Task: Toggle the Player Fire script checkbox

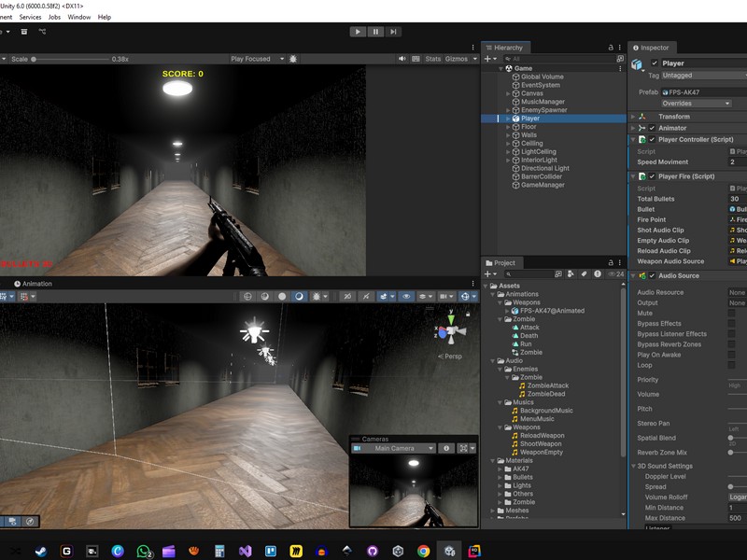Action: (652, 176)
